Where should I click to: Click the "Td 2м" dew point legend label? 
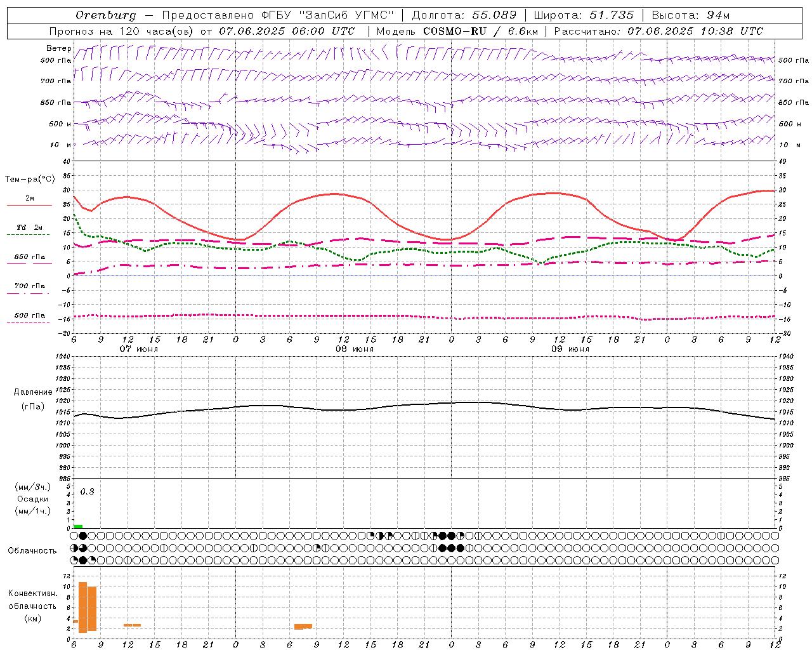(29, 227)
